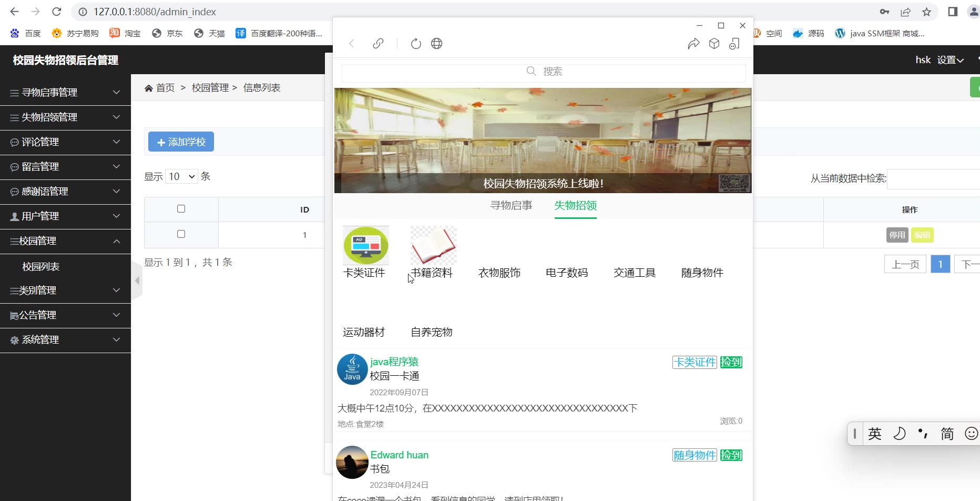The width and height of the screenshot is (980, 501).
Task: Select the 交通工具 category
Action: tap(635, 273)
